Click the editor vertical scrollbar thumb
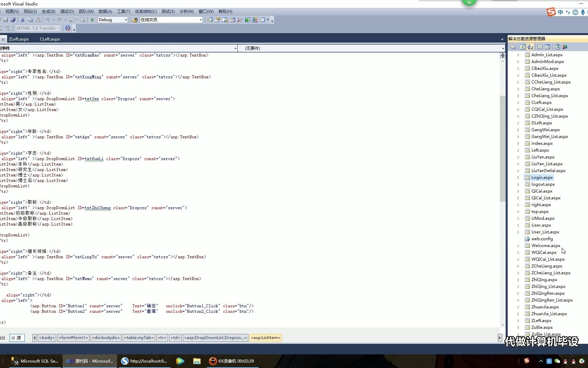 click(x=503, y=149)
